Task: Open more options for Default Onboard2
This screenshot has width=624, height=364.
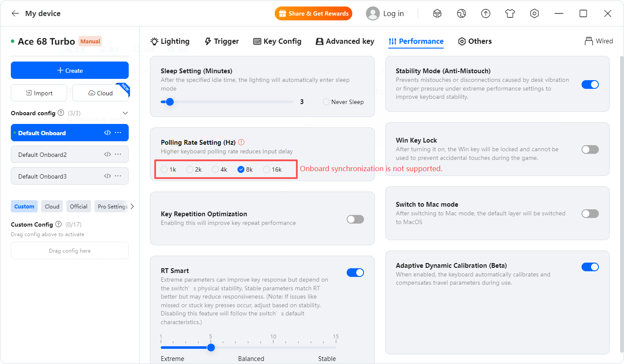Action: pyautogui.click(x=118, y=154)
